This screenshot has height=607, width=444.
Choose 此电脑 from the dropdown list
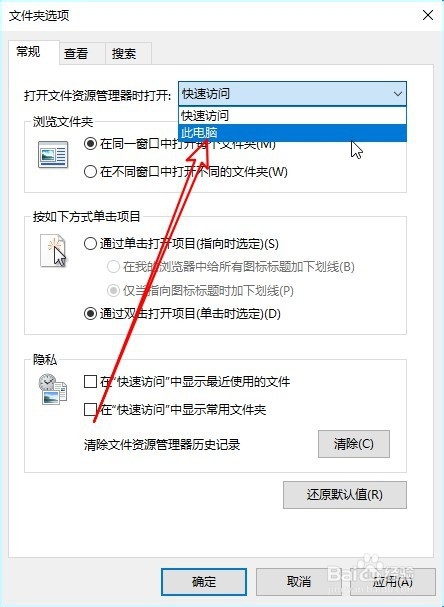[x=292, y=133]
